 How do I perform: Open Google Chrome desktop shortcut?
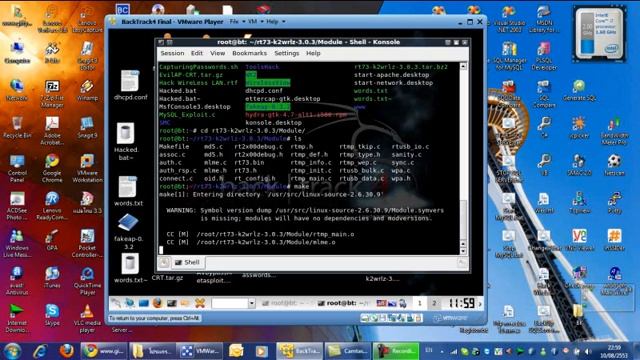[x=52, y=168]
